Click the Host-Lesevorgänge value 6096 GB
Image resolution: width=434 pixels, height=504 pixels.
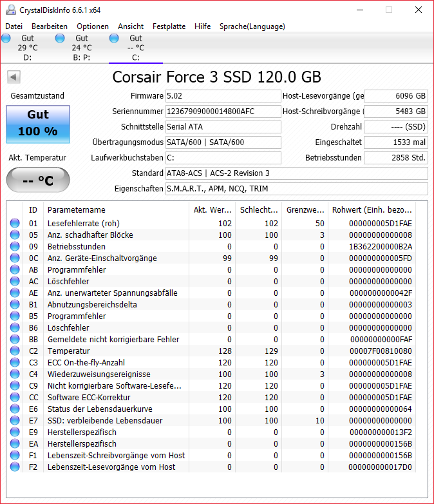[396, 96]
